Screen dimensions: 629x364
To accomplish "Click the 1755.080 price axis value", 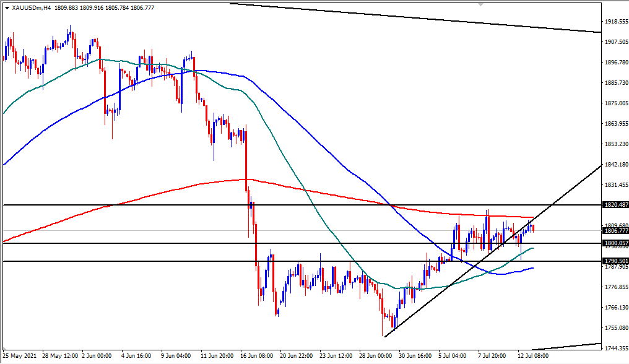I will point(617,328).
